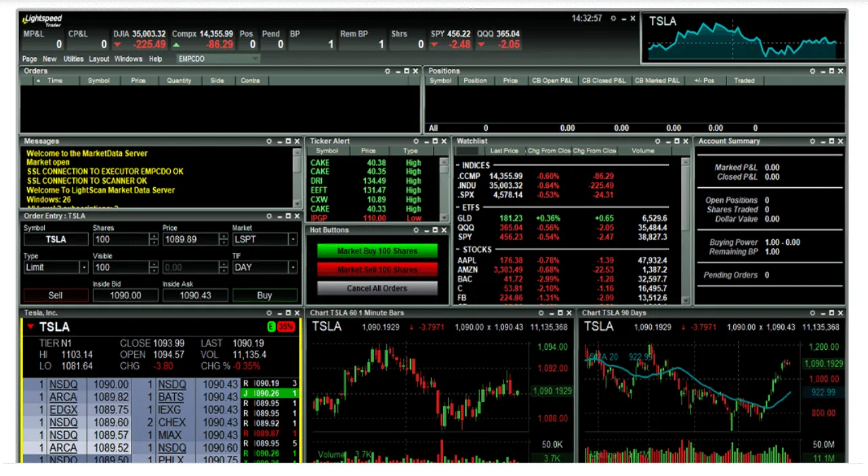Click the Cancel All Orders button
Image resolution: width=868 pixels, height=476 pixels.
coord(377,288)
